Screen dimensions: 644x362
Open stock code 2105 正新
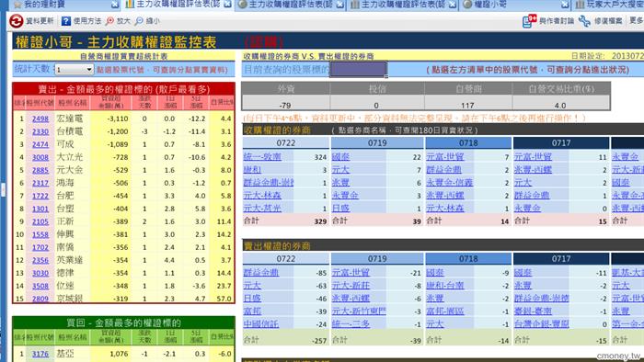tap(40, 221)
